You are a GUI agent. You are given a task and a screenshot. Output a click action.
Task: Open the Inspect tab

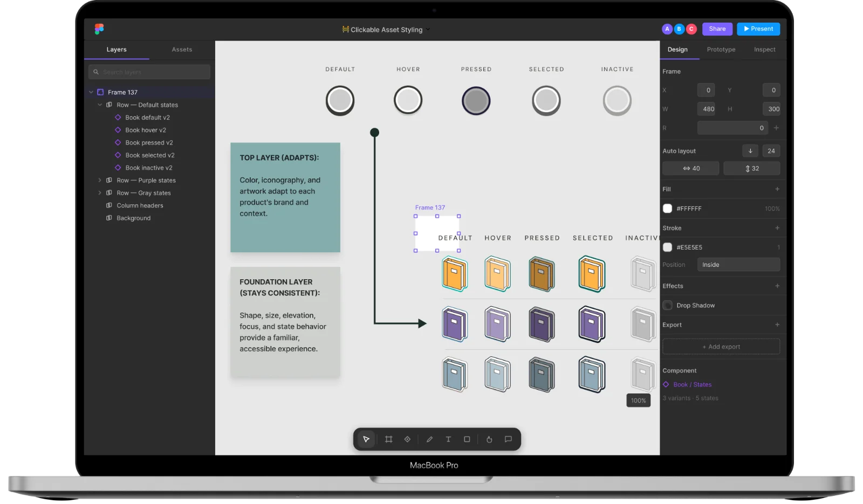765,50
